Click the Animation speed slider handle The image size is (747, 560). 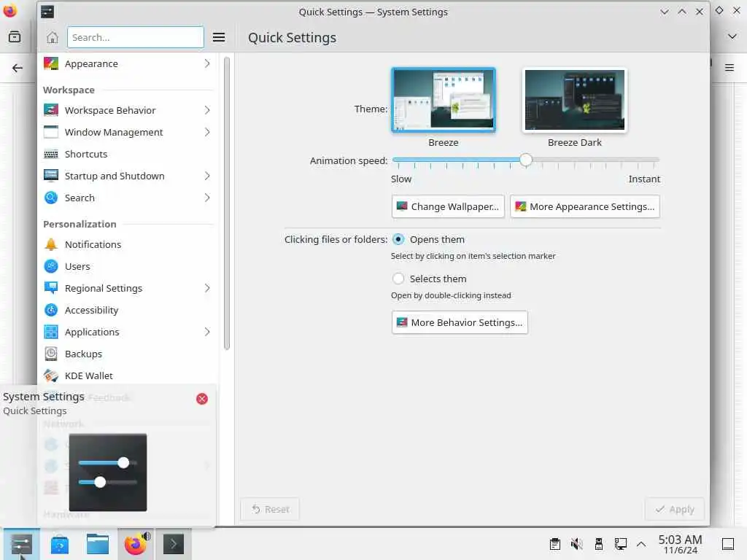click(x=526, y=160)
